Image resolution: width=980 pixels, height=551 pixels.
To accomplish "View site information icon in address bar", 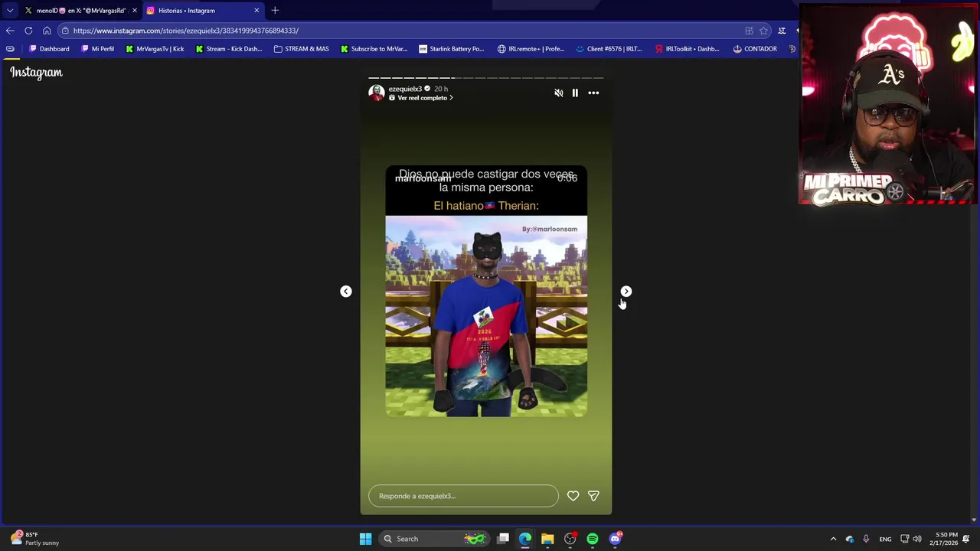I will [65, 31].
